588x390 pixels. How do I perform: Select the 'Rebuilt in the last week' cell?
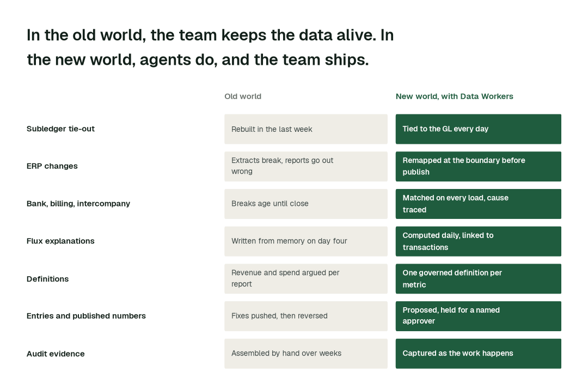click(x=305, y=129)
